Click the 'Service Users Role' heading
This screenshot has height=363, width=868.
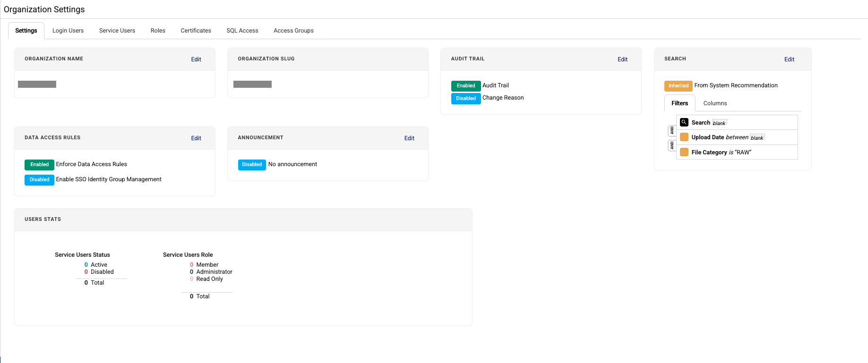(x=188, y=255)
